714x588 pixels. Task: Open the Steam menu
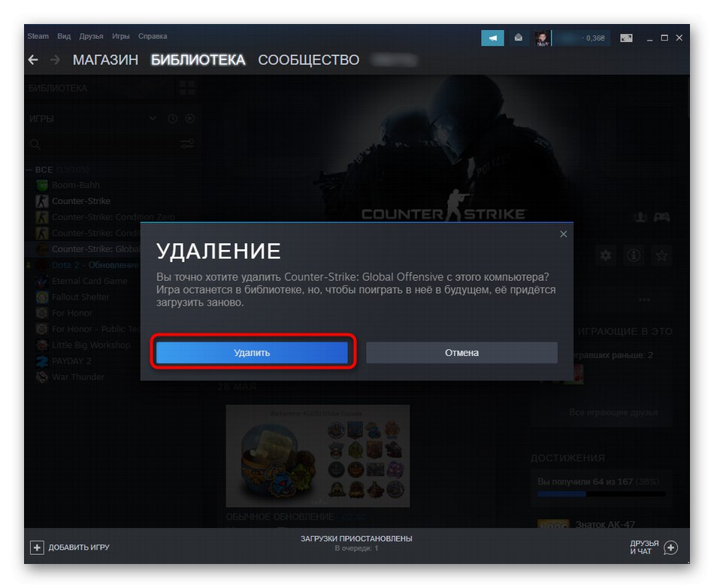point(38,36)
